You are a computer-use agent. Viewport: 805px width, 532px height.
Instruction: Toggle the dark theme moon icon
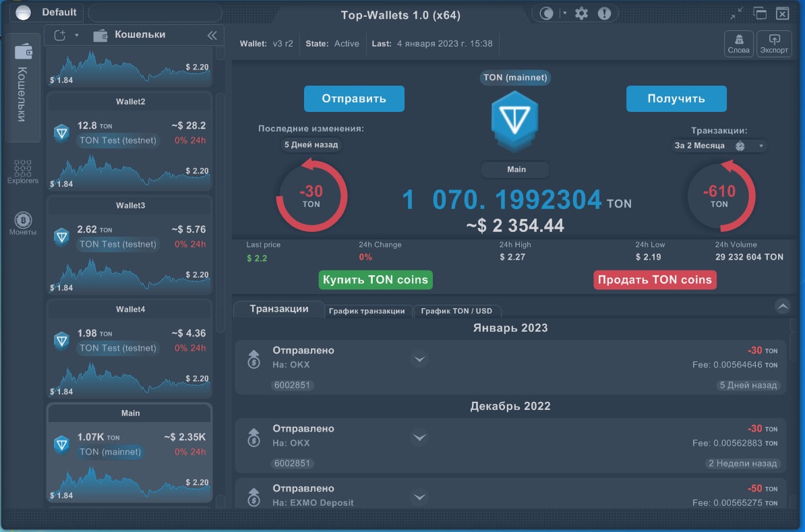(x=545, y=13)
